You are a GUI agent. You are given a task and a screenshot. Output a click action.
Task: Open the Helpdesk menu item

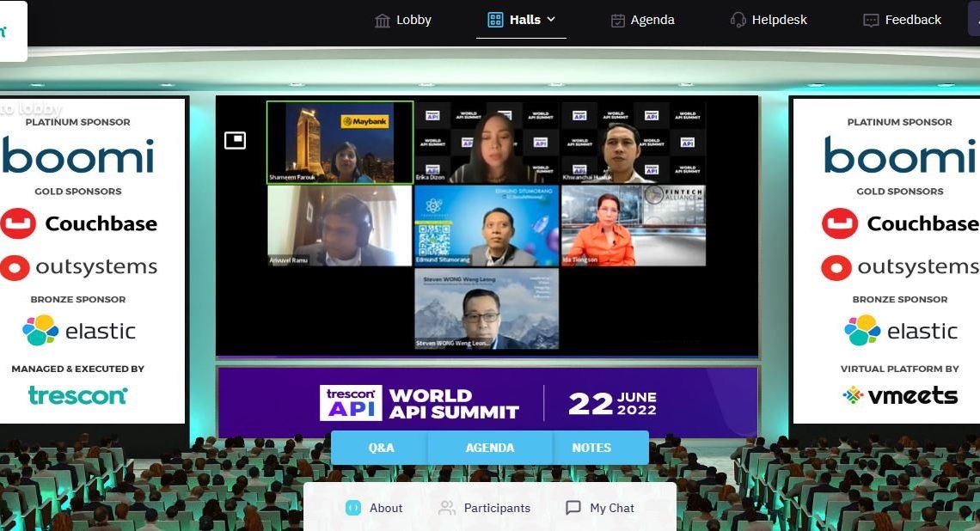[x=769, y=20]
